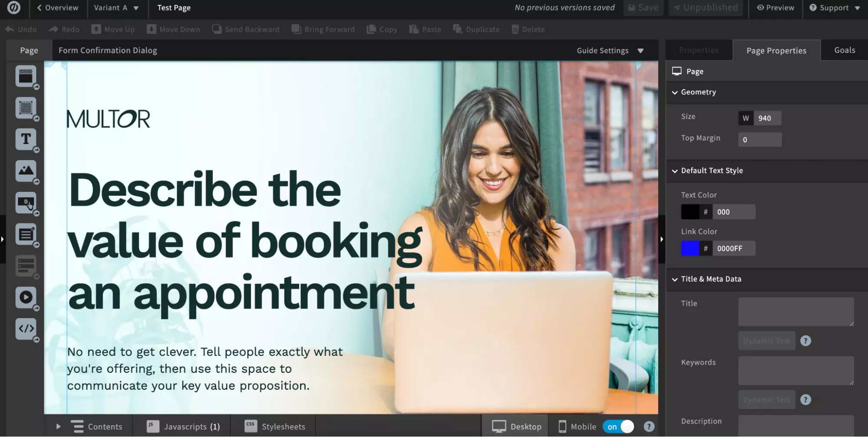Select the Video embed tool
The width and height of the screenshot is (868, 437).
pyautogui.click(x=26, y=298)
